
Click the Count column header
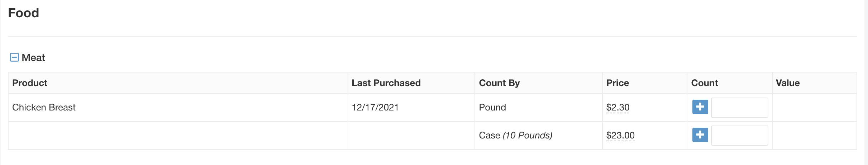[704, 83]
